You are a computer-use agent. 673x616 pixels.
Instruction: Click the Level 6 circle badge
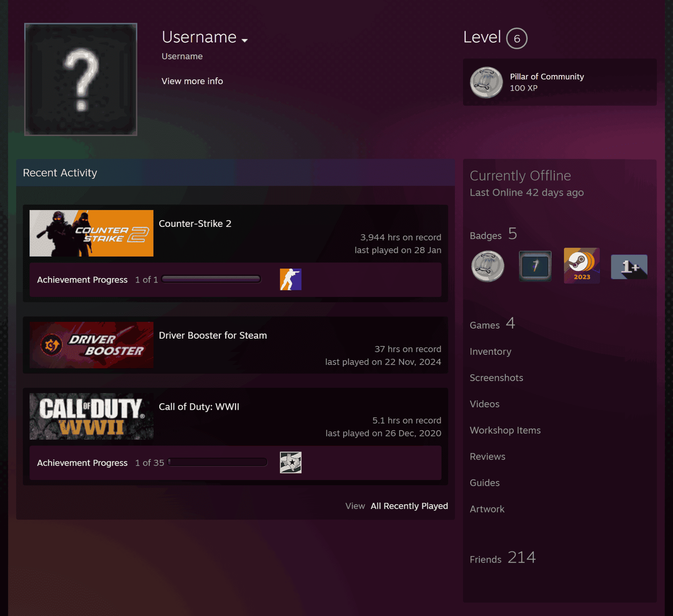tap(517, 38)
